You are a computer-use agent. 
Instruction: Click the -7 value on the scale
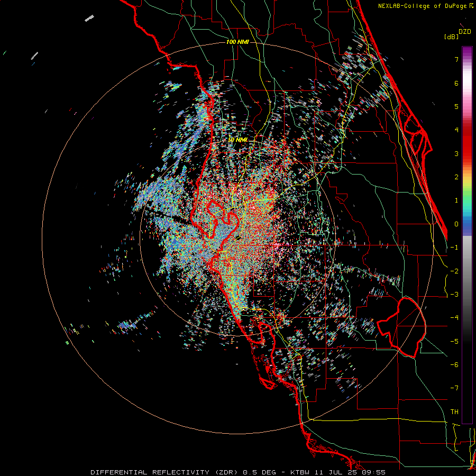[x=454, y=388]
